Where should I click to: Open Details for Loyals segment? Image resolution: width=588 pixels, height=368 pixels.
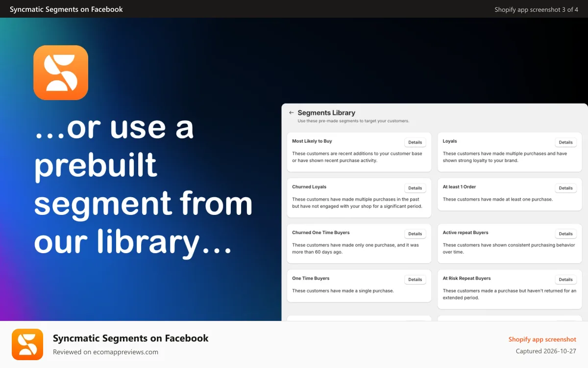coord(565,142)
